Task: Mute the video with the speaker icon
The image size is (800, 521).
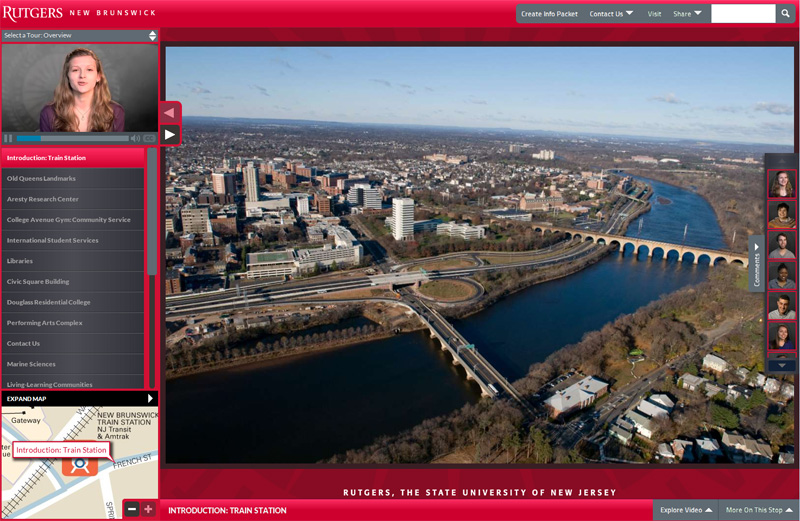Action: pos(136,138)
